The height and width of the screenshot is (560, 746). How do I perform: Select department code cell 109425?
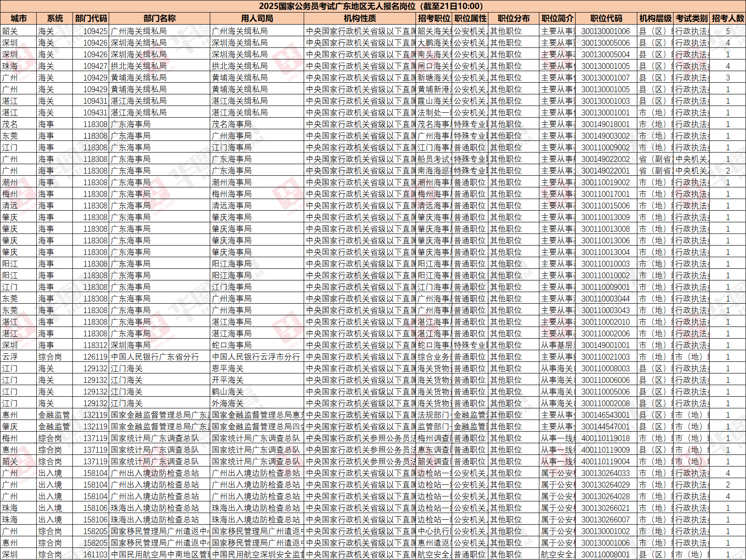tap(91, 31)
